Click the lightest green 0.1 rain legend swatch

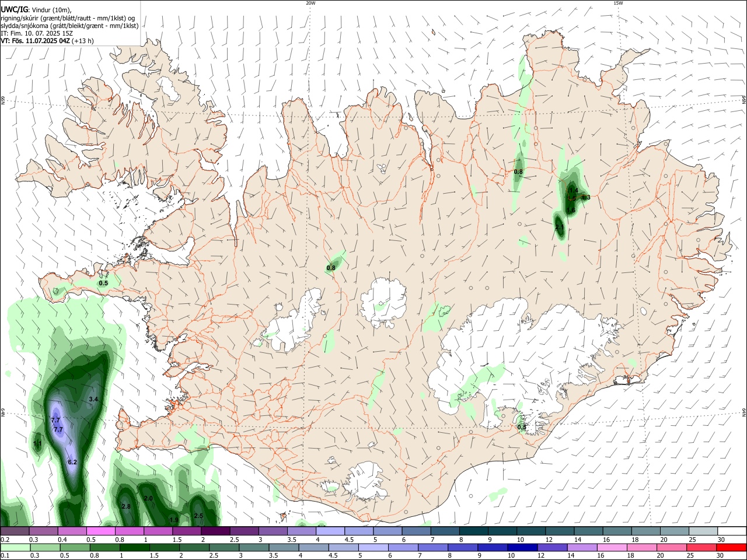(16, 547)
